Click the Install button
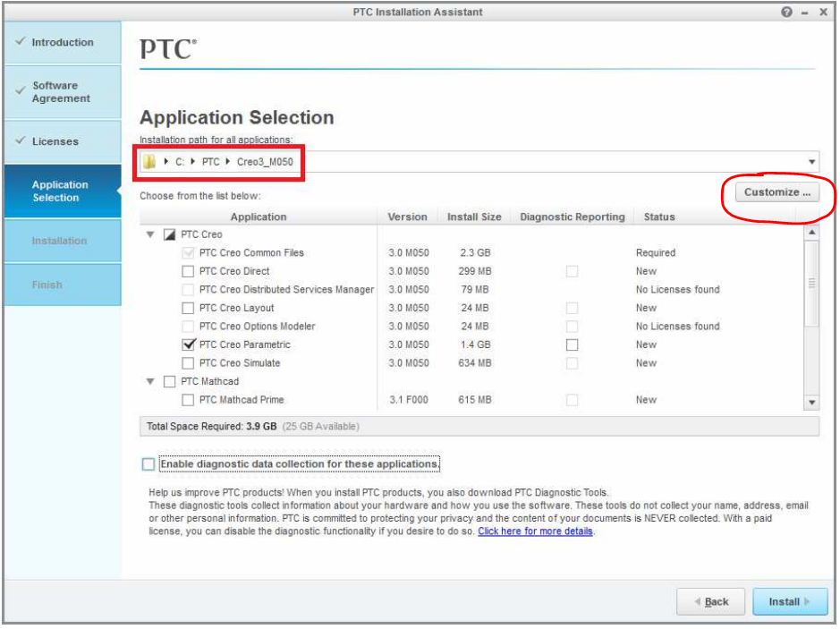 pyautogui.click(x=790, y=601)
